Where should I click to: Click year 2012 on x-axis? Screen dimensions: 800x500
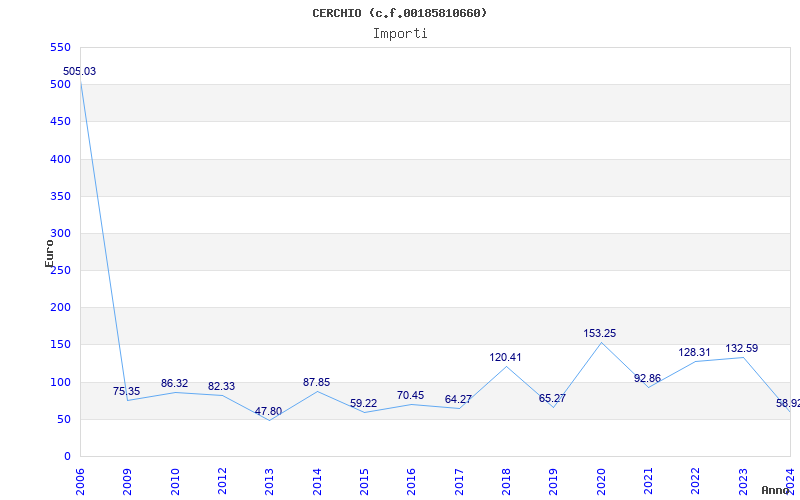click(x=222, y=481)
